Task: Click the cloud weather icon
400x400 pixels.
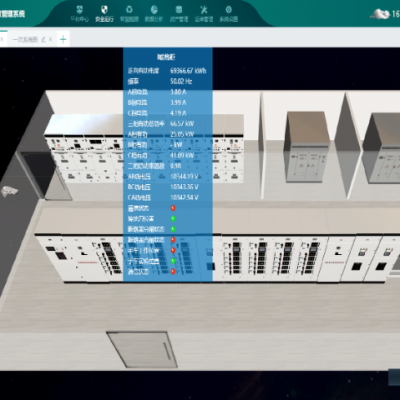Action: (x=380, y=14)
